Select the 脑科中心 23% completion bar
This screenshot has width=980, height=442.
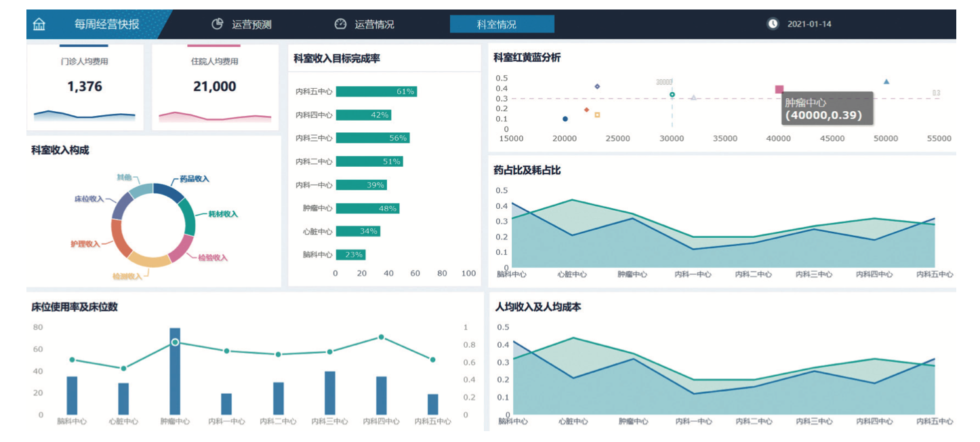tap(350, 255)
